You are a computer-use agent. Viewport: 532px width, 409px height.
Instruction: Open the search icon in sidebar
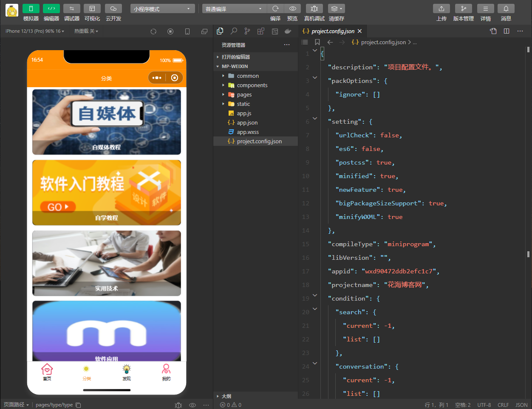pos(234,31)
